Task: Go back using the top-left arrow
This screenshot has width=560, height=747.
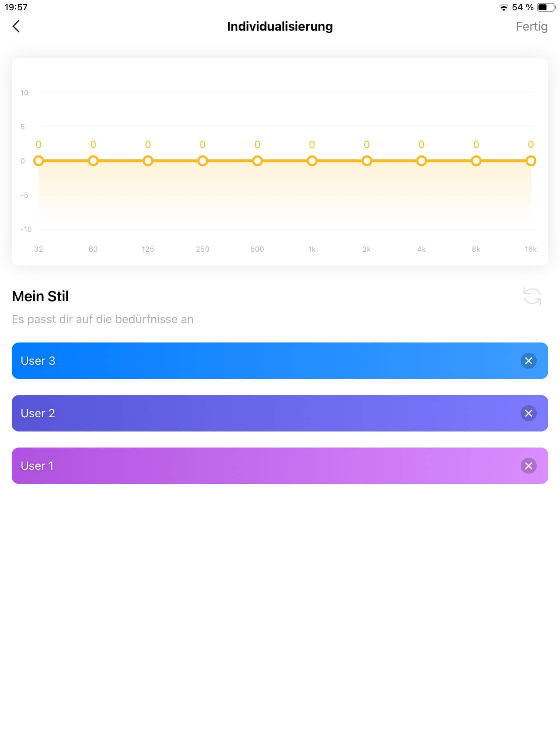Action: pyautogui.click(x=16, y=26)
